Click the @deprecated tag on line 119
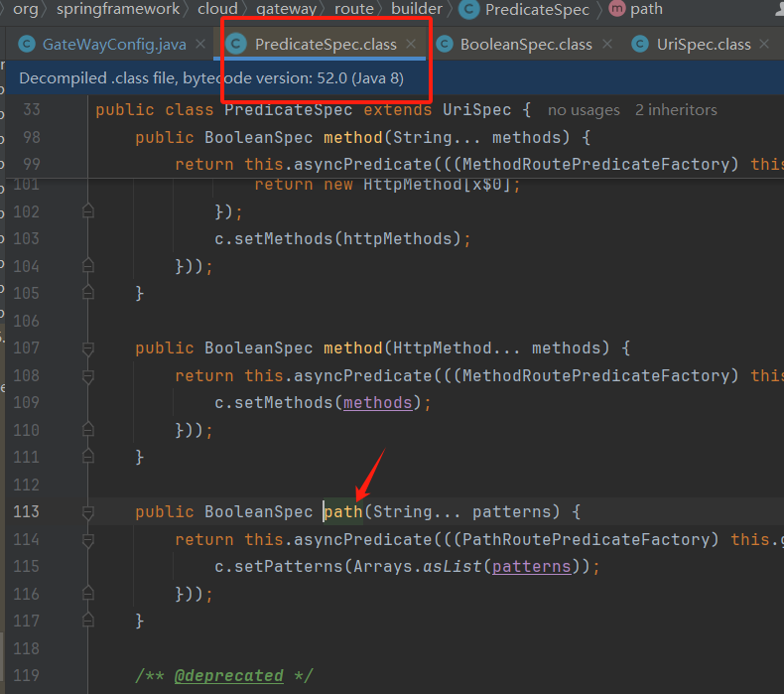Screen dimensions: 784x694 click(x=229, y=676)
